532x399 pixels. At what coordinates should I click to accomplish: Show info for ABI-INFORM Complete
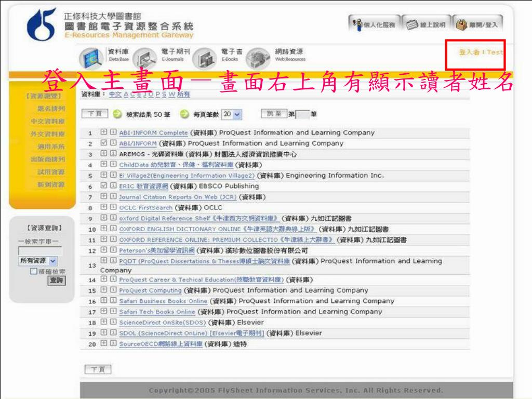113,132
